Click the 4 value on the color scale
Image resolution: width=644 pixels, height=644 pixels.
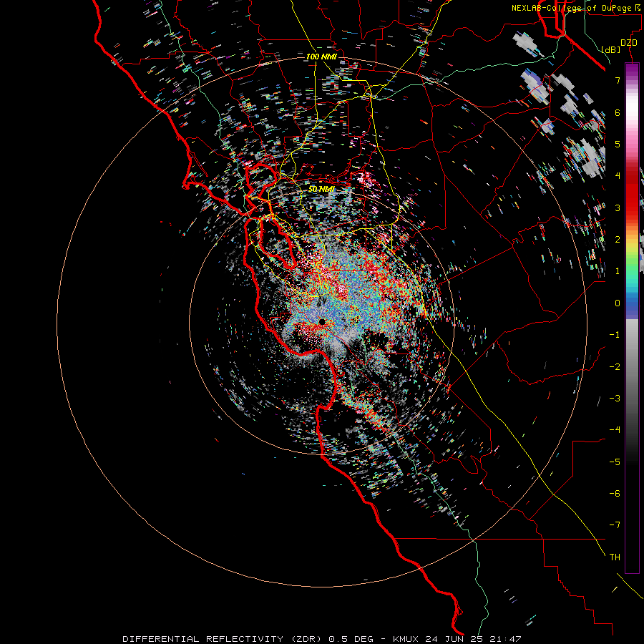click(618, 176)
